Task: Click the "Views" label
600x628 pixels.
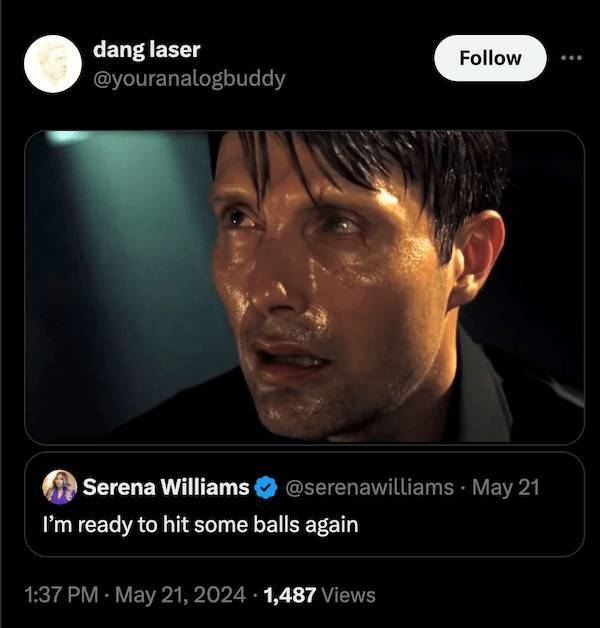Action: [x=349, y=595]
